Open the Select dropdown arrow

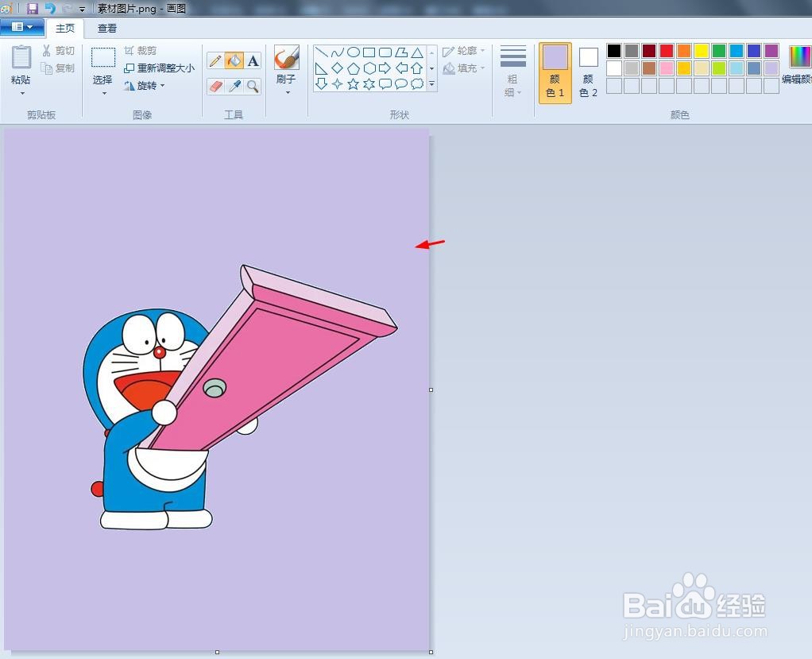tap(104, 93)
